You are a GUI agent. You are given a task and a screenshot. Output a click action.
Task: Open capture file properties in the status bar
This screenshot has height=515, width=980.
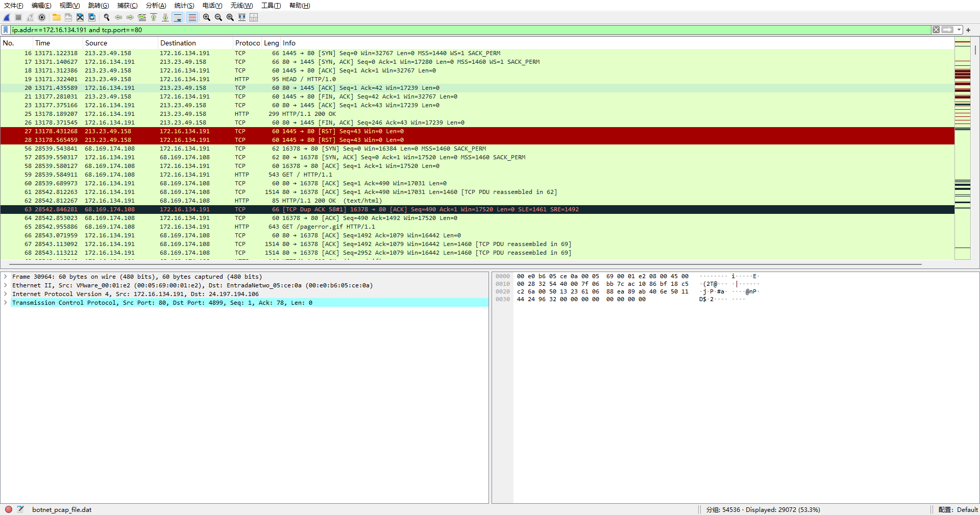click(20, 509)
